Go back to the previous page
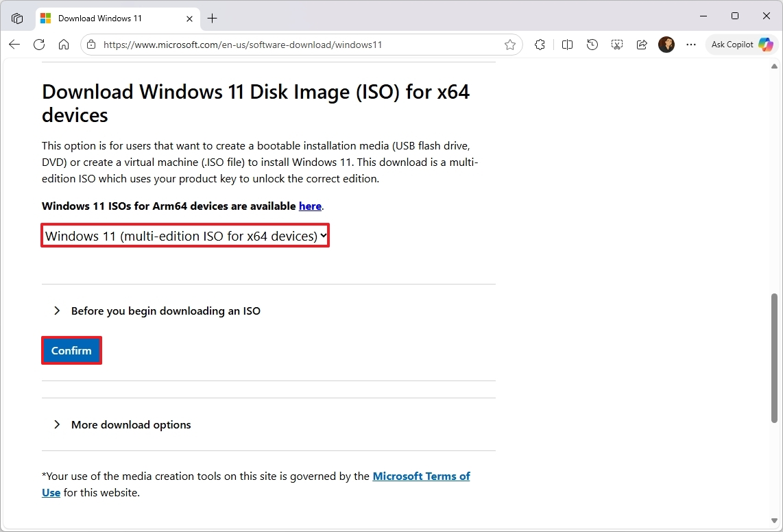The image size is (783, 532). (14, 45)
